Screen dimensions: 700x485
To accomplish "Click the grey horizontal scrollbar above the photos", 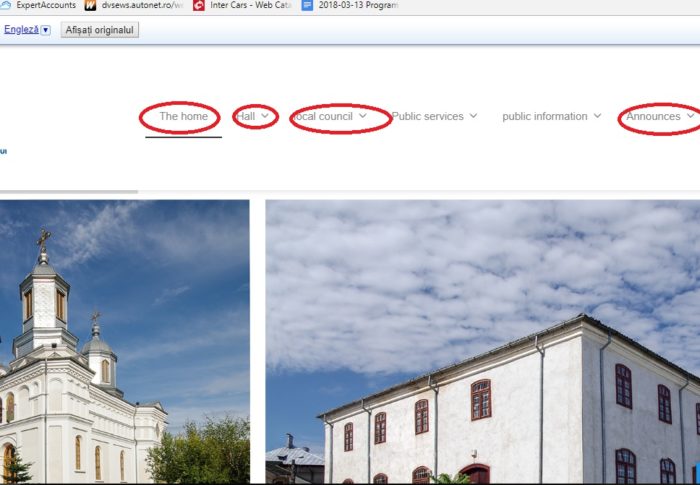I will (x=69, y=192).
